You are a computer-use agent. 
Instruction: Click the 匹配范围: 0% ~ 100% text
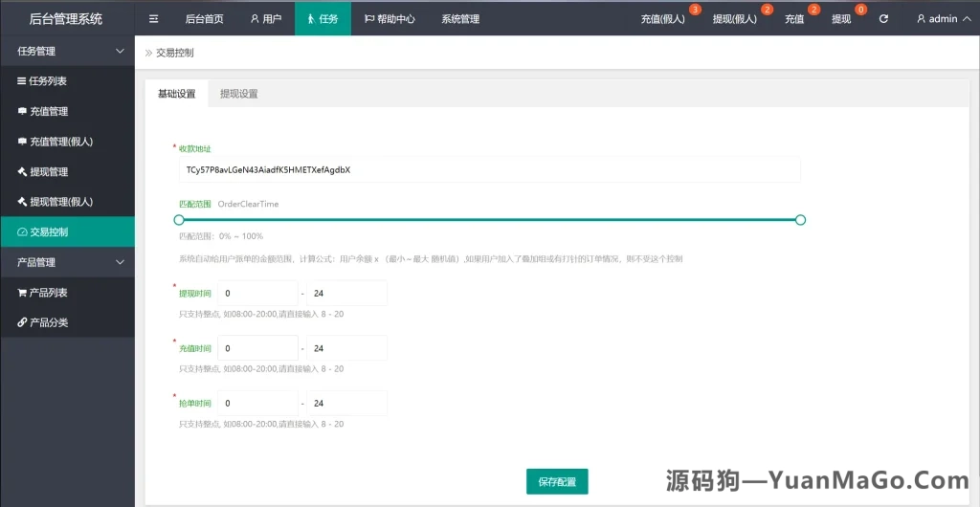click(221, 236)
